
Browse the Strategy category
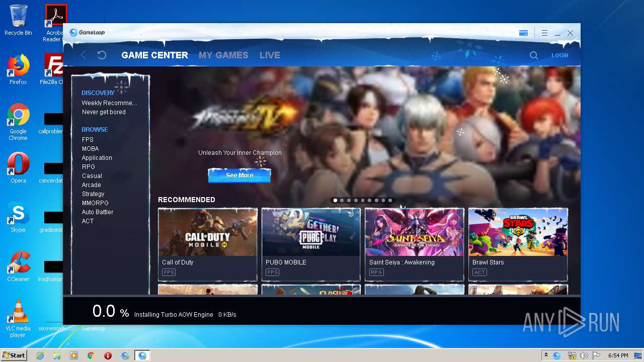point(93,194)
